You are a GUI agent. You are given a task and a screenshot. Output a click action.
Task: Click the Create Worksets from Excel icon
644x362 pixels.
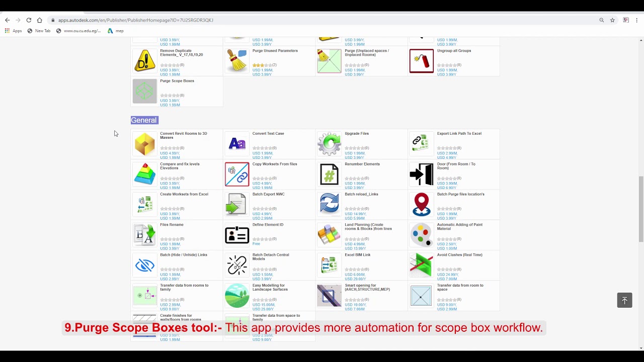[x=145, y=204]
